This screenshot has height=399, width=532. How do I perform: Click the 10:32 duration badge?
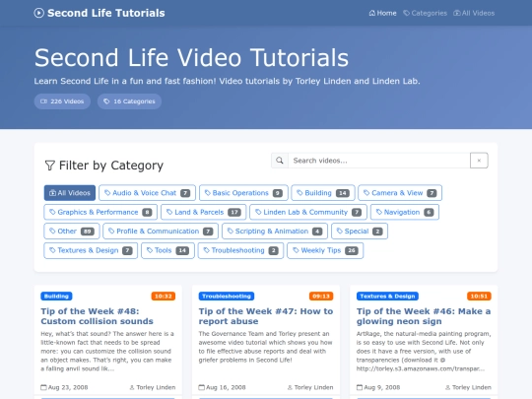[164, 297]
